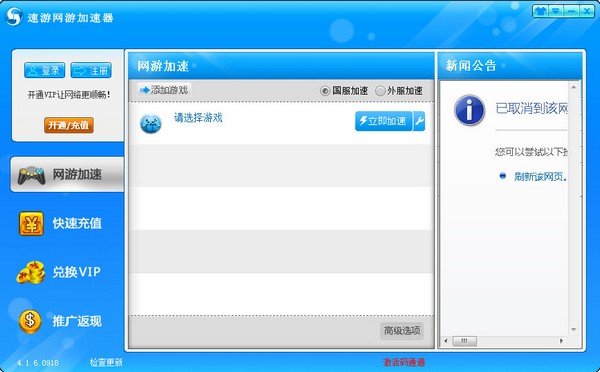600x372 pixels.
Task: Click the 注册 register button
Action: [91, 70]
